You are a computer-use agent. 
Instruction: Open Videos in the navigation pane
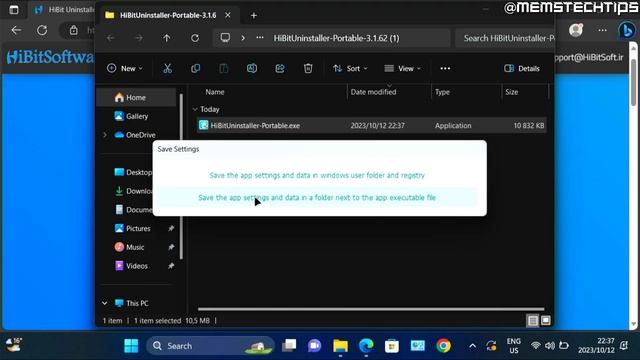pyautogui.click(x=137, y=266)
